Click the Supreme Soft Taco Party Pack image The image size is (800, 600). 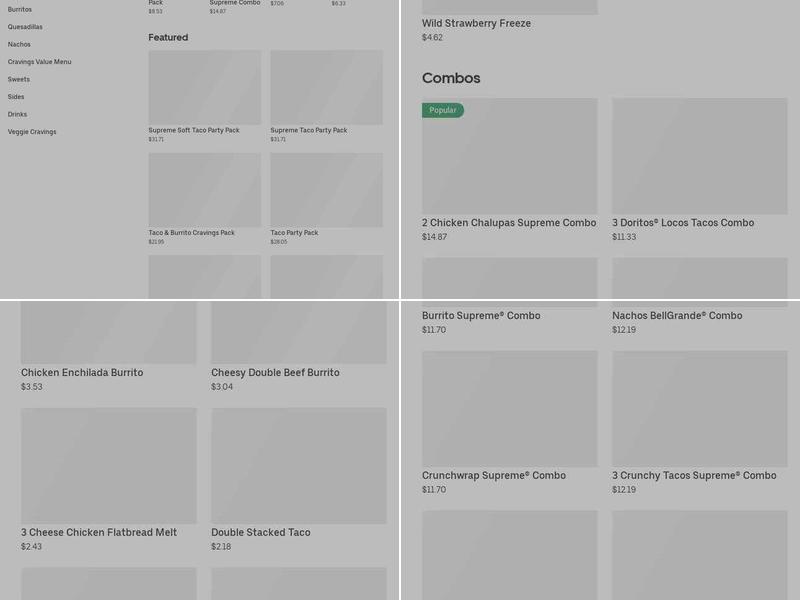(204, 88)
